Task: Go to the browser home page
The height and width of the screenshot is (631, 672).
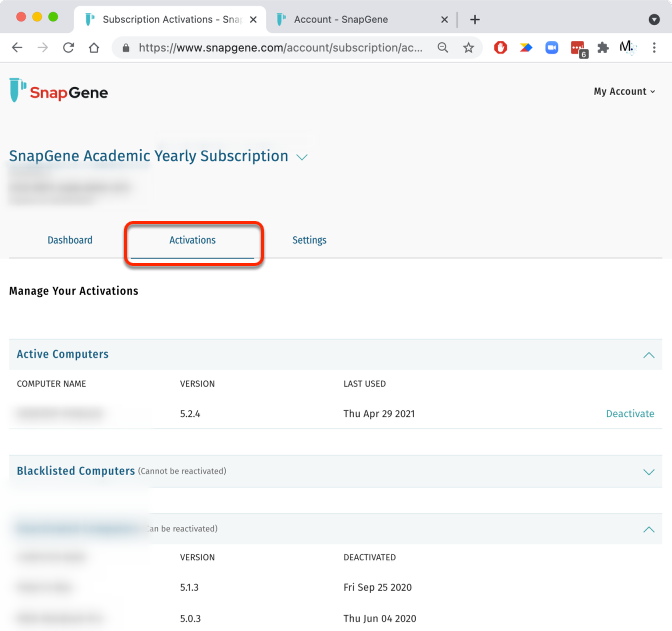Action: click(x=94, y=47)
